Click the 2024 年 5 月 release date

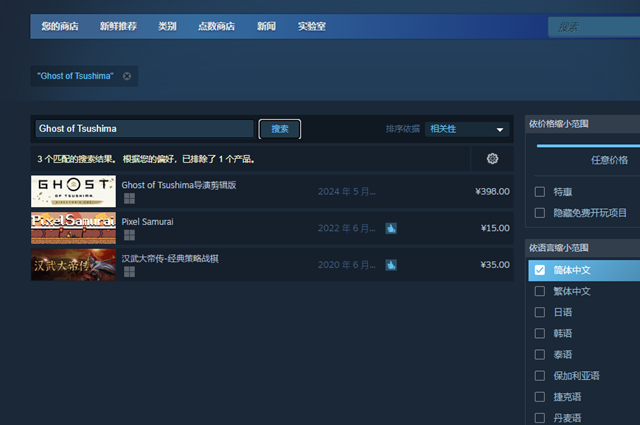pos(347,191)
